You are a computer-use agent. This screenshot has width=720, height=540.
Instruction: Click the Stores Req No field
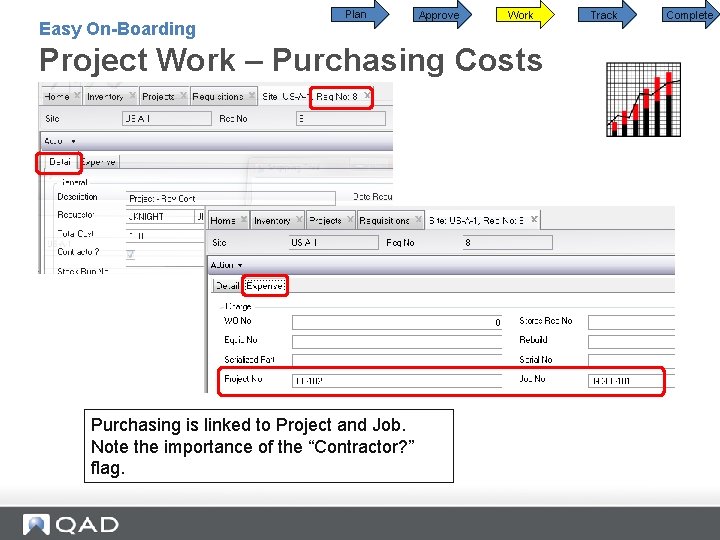point(631,322)
